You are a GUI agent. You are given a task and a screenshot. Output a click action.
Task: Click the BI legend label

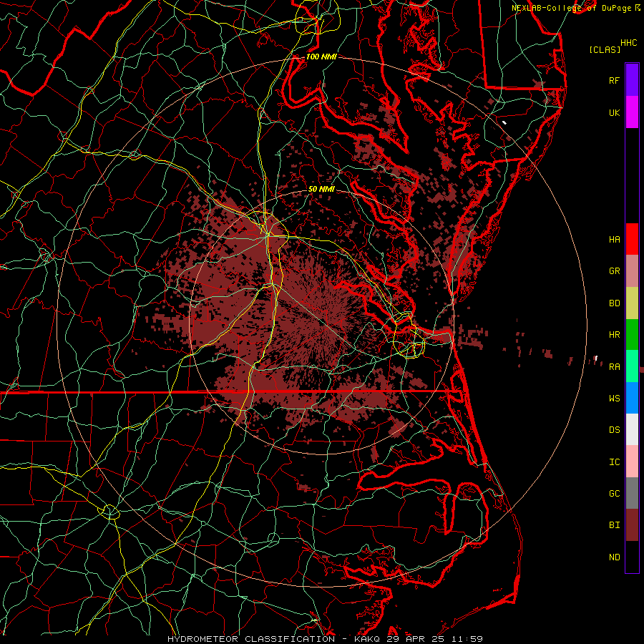(x=614, y=525)
